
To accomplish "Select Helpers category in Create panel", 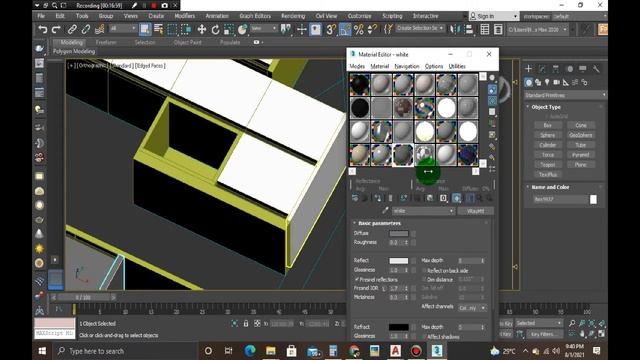I will (566, 82).
